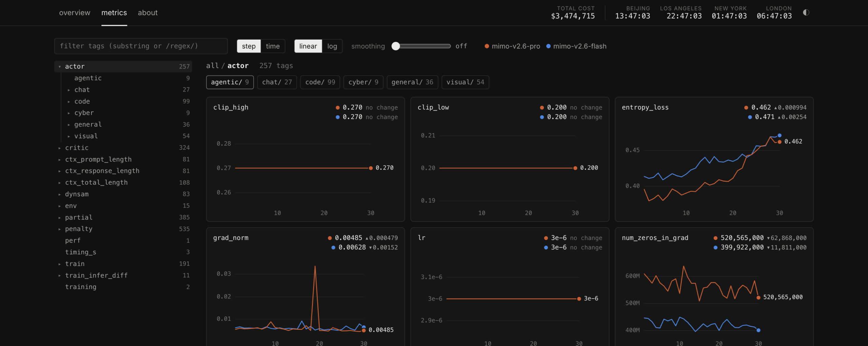Click the visual/ 54 tag chip

point(465,82)
